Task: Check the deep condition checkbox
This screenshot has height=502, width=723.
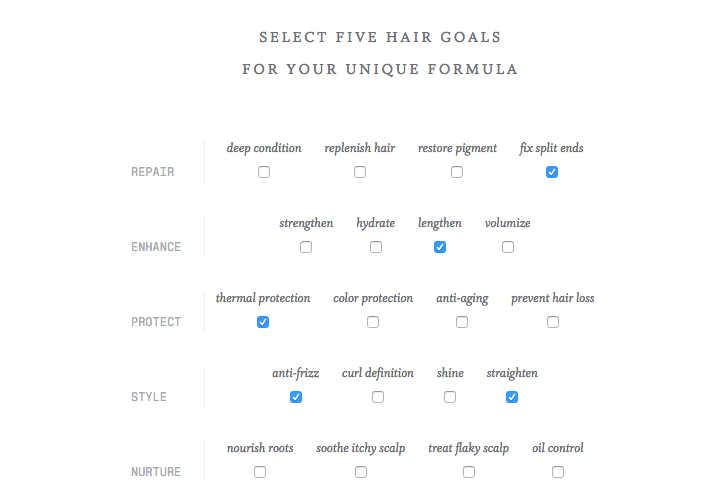Action: coord(264,172)
